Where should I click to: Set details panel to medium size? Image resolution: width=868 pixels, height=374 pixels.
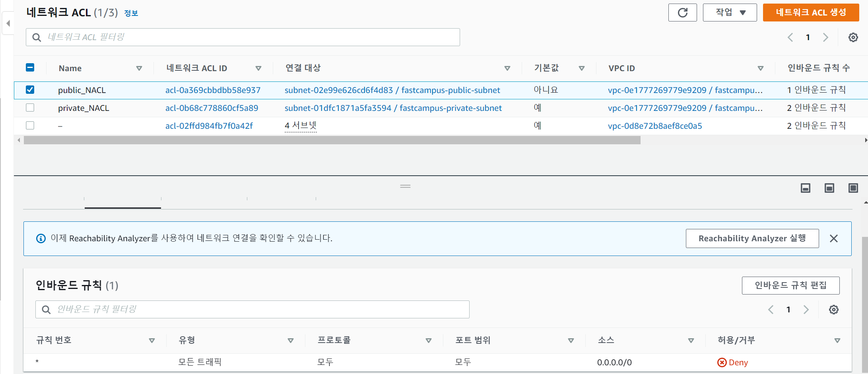(829, 188)
